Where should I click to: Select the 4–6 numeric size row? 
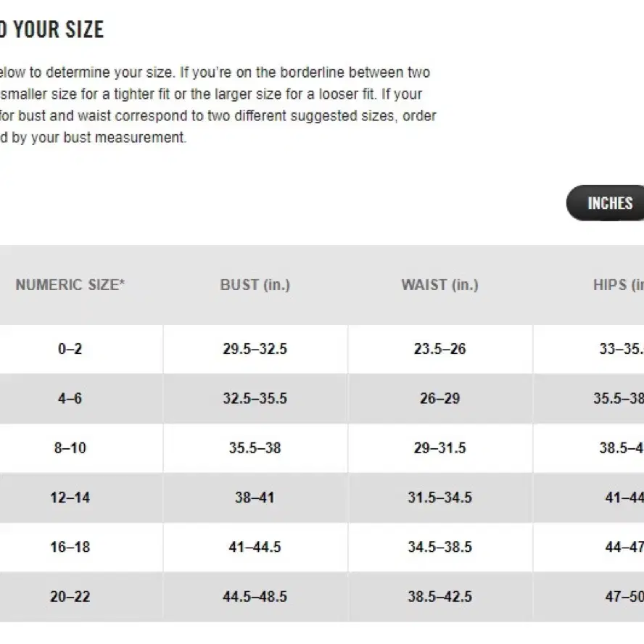(x=322, y=398)
